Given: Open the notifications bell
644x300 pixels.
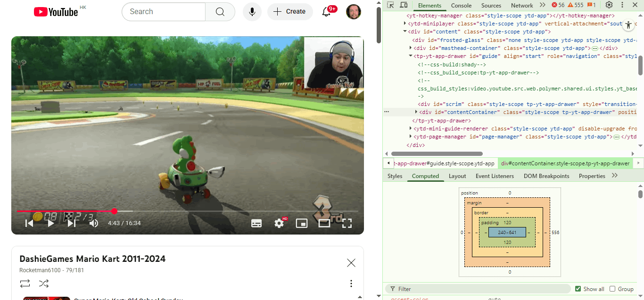Looking at the screenshot, I should pos(326,12).
